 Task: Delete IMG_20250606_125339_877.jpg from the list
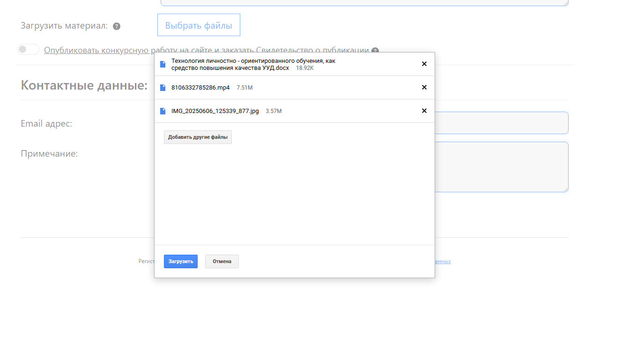(424, 111)
